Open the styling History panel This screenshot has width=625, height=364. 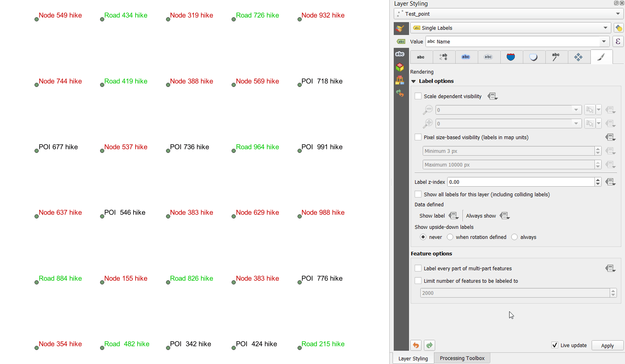click(401, 92)
